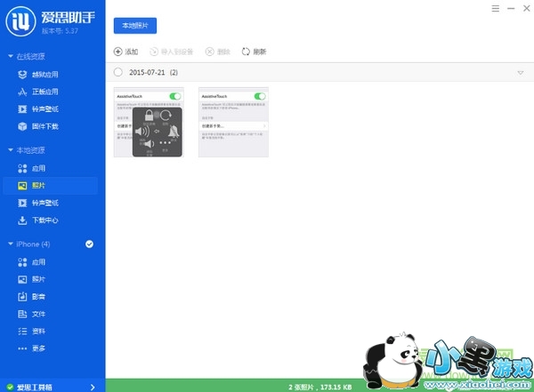This screenshot has width=534, height=392.
Task: Open 铃声壁纸 under 在线资源
Action: [x=38, y=108]
